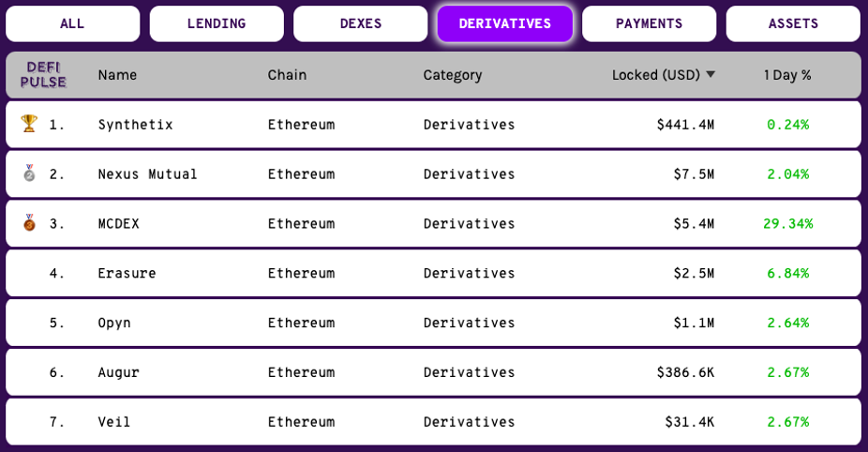This screenshot has height=452, width=868.
Task: Open the PAYMENTS tab
Action: coord(649,23)
